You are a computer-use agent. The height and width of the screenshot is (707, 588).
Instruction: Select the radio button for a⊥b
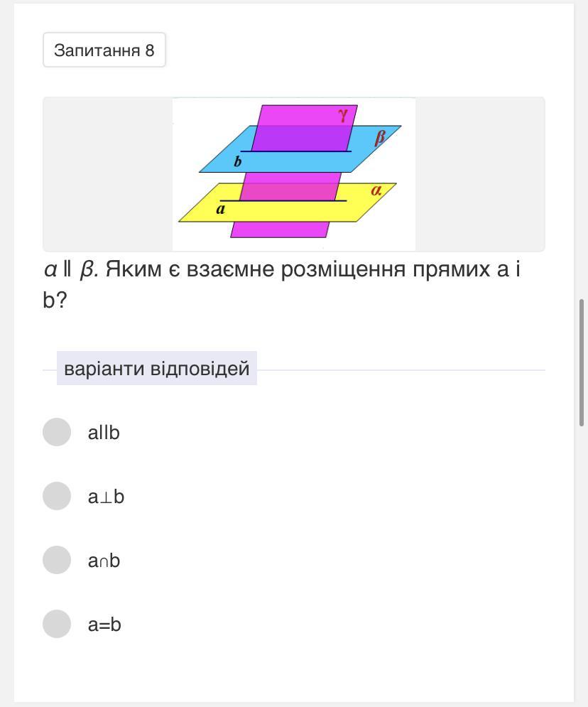tap(57, 496)
